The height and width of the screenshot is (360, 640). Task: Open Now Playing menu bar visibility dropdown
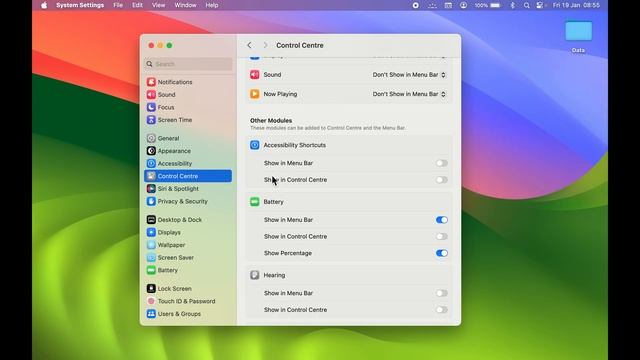[409, 94]
